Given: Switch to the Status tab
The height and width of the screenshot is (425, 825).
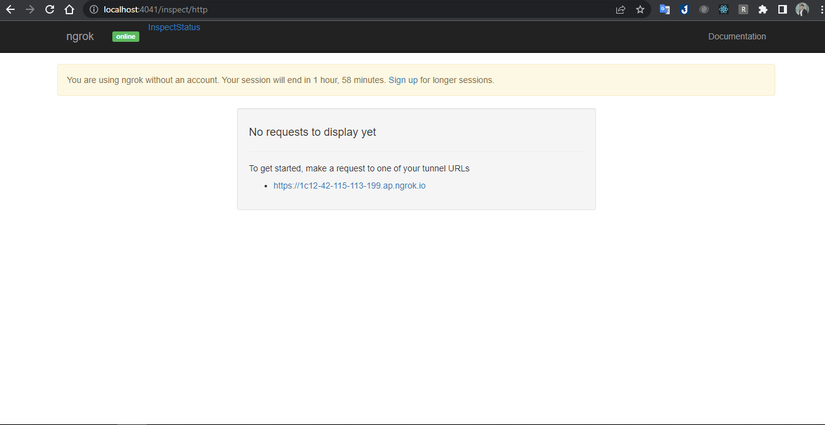Looking at the screenshot, I should pos(188,27).
